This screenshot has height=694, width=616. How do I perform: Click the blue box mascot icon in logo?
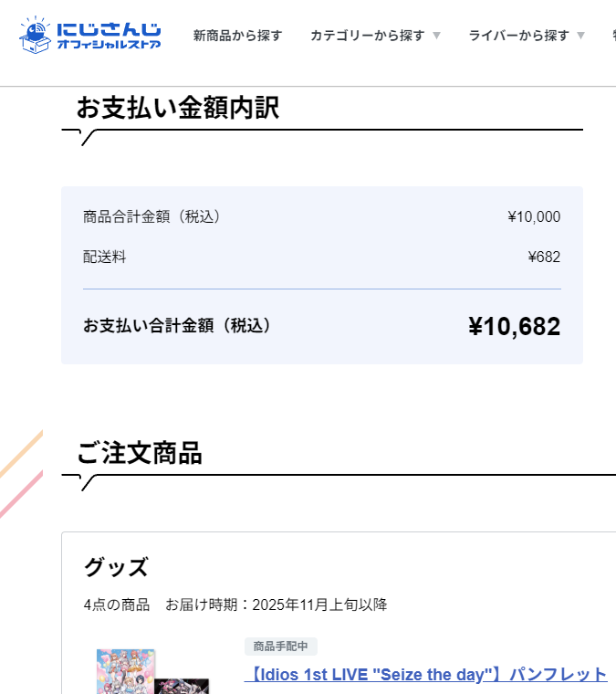[36, 35]
